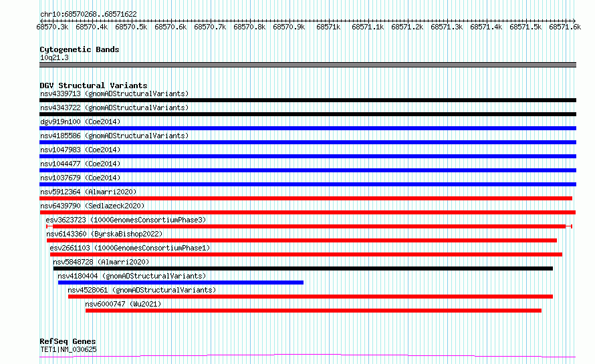This screenshot has height=364, width=595.
Task: Select the blue bar under nsv4185586
Action: (308, 142)
